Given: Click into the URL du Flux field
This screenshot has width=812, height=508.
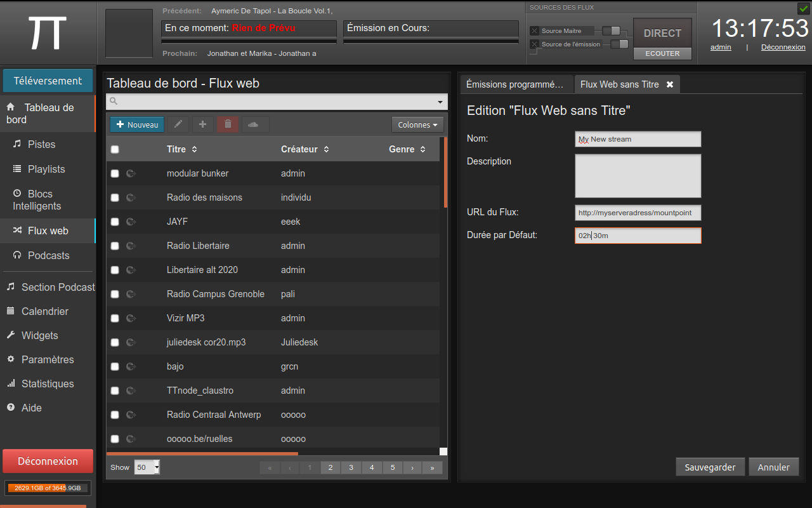Looking at the screenshot, I should point(638,213).
